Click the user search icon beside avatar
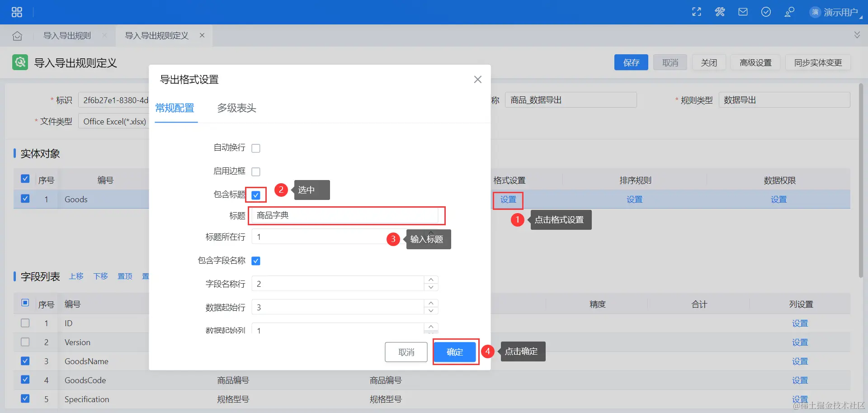This screenshot has height=413, width=868. 789,12
